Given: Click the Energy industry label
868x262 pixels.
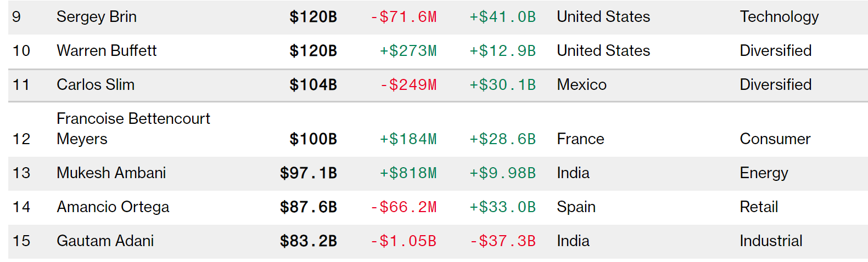Looking at the screenshot, I should (764, 173).
